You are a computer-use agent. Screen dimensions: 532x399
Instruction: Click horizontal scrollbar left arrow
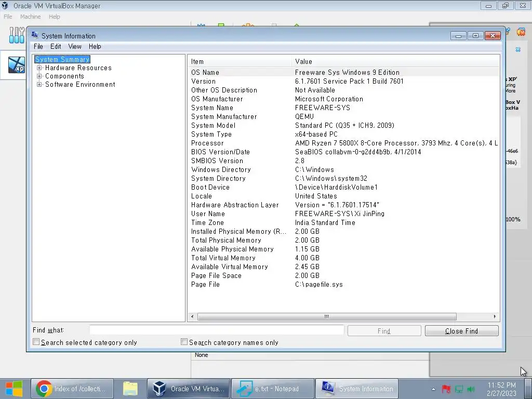[192, 316]
